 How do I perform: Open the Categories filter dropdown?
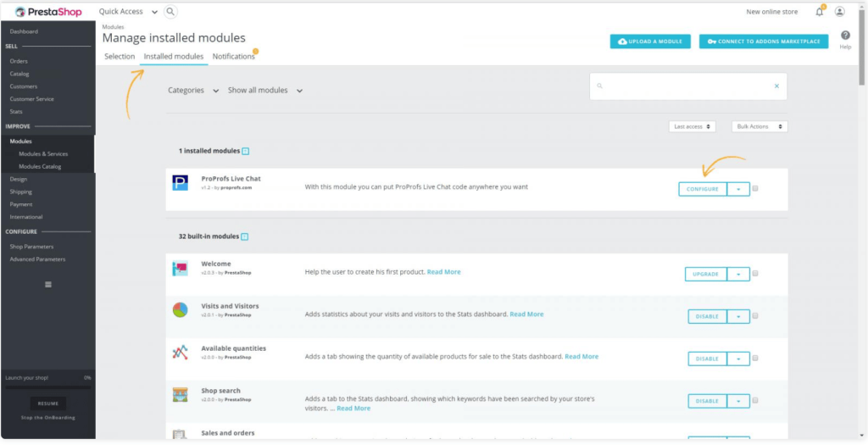pos(193,90)
